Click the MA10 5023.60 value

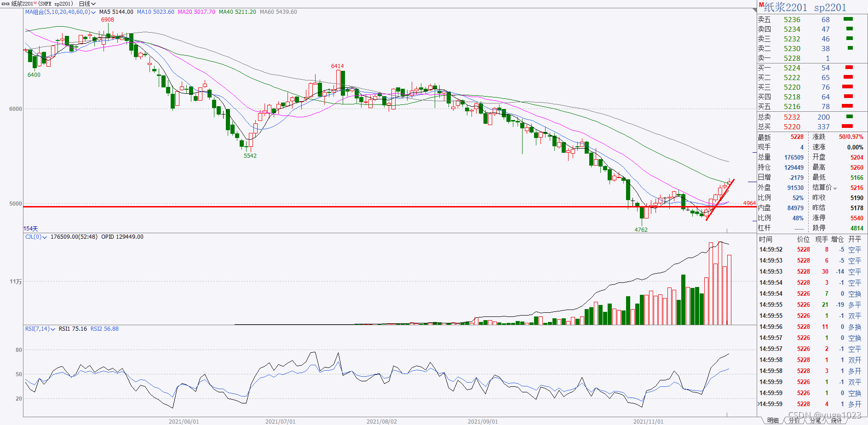[x=156, y=12]
